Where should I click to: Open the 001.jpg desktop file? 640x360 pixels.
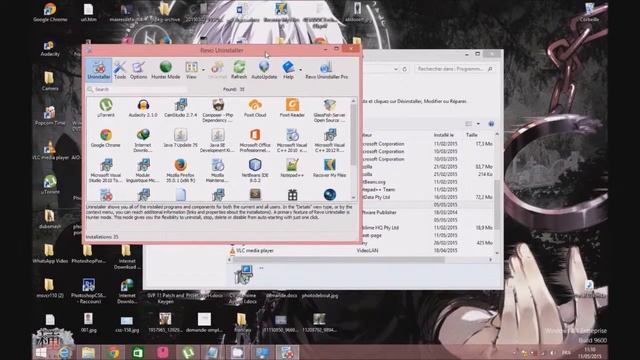[88, 322]
